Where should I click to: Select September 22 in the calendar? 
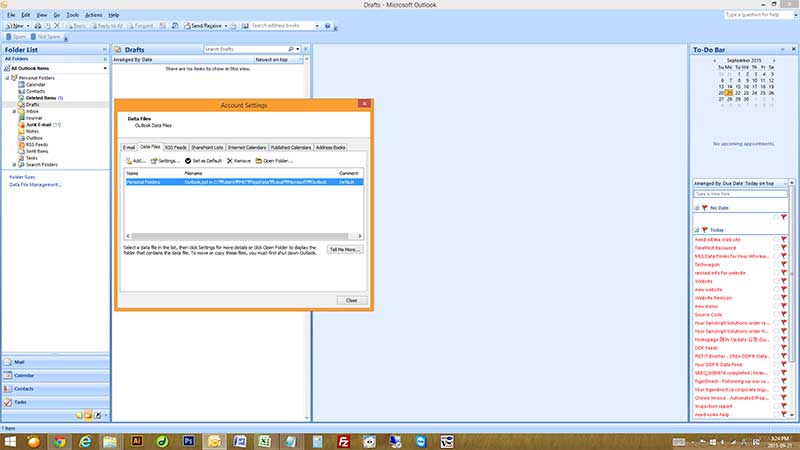point(737,93)
